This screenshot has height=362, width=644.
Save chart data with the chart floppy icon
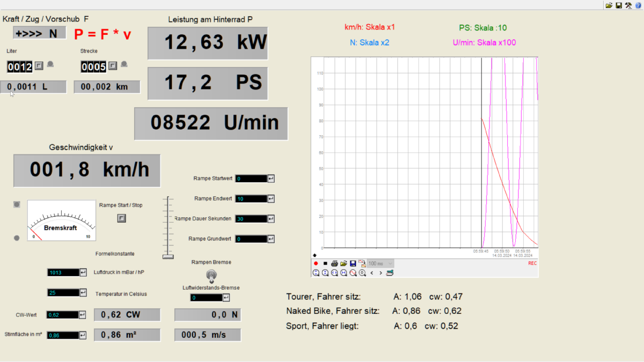(x=353, y=264)
